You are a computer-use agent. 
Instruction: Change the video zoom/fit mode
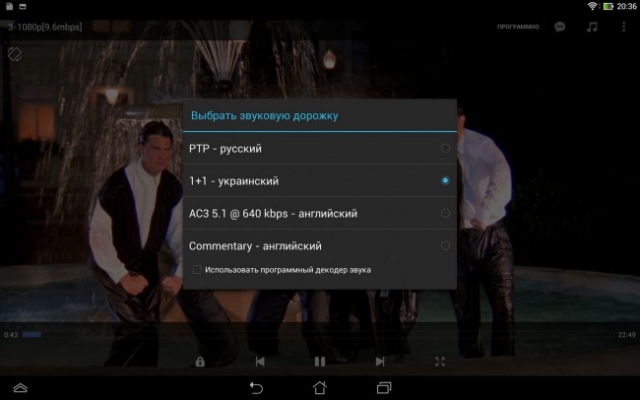click(440, 361)
